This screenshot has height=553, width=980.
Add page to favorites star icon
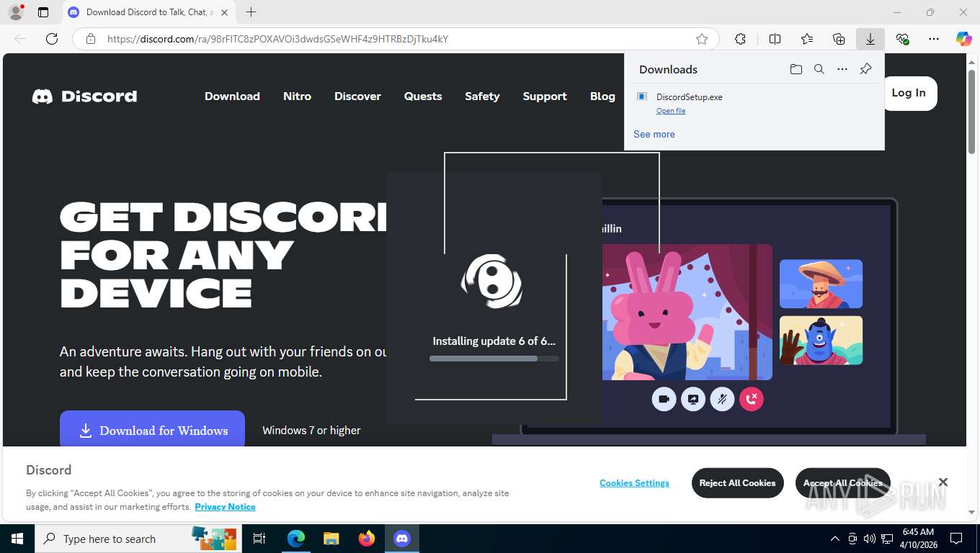[x=702, y=39]
